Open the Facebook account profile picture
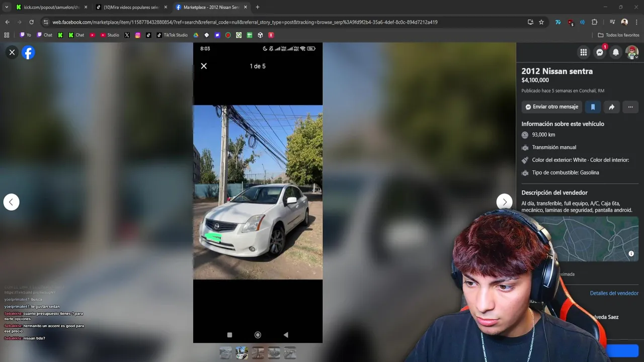 (632, 52)
